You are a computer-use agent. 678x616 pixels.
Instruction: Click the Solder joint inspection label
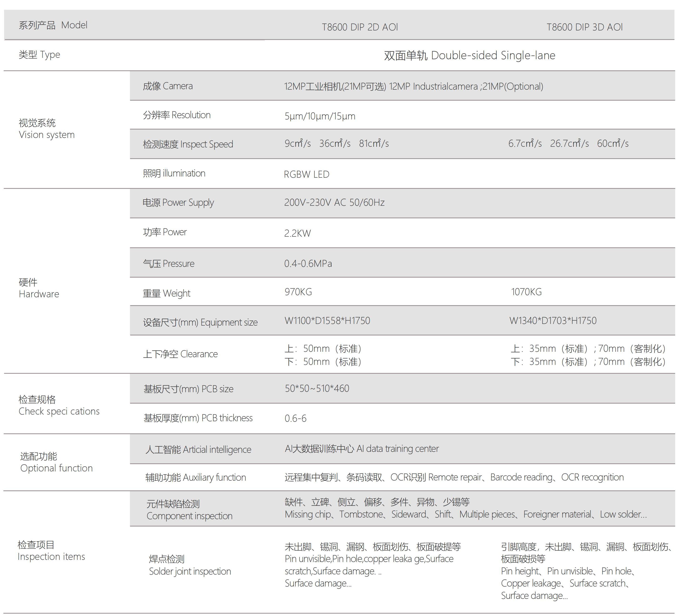tap(190, 571)
